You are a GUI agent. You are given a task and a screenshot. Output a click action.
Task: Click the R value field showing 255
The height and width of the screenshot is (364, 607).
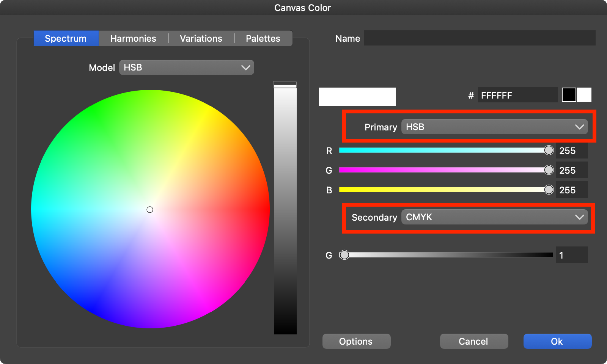(x=572, y=151)
